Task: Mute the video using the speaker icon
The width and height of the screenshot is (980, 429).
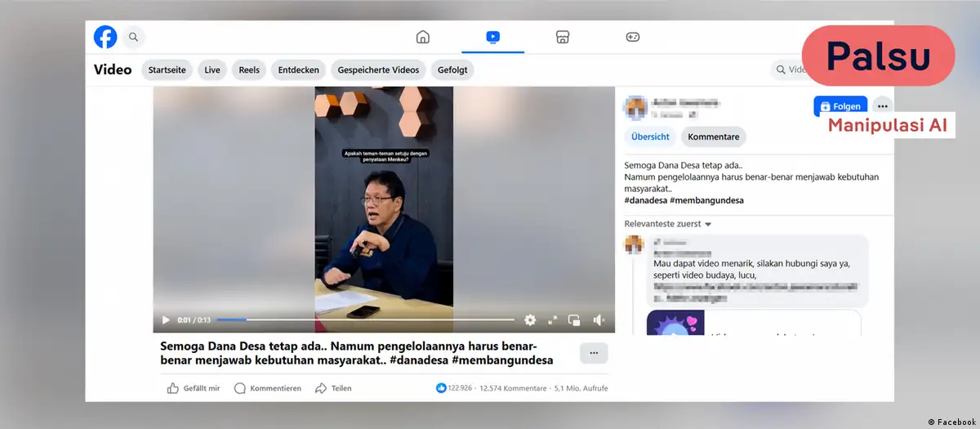Action: click(x=599, y=320)
